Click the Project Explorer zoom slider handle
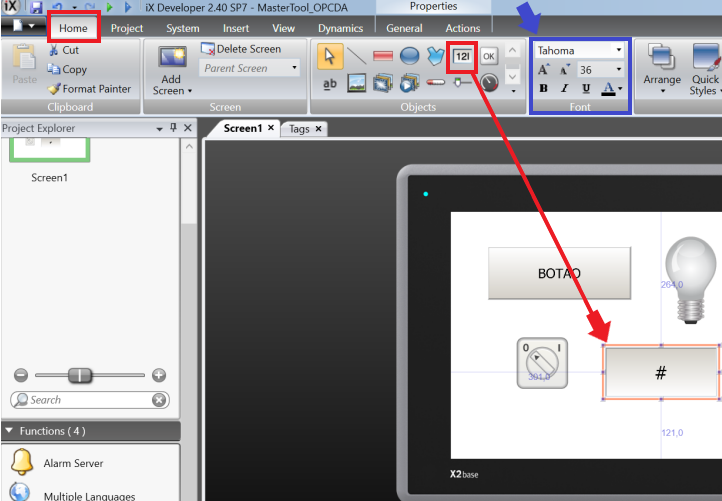This screenshot has width=722, height=501. point(80,376)
